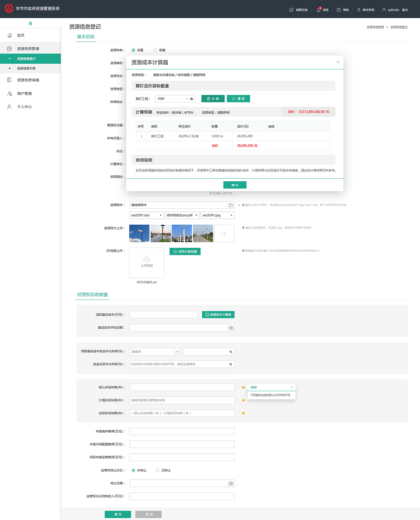Screen dimensions: 420x520
Task: Open calendar for 转让日期
Action: pyautogui.click(x=231, y=483)
